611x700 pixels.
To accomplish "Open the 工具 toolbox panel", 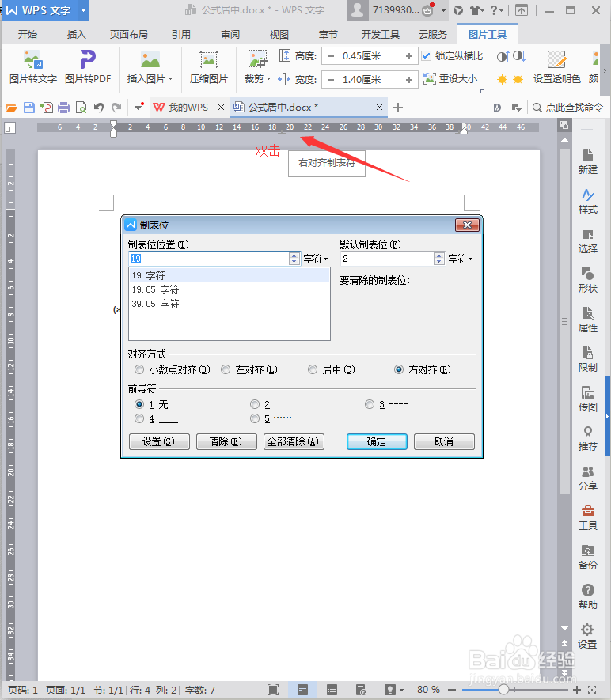I will (587, 517).
